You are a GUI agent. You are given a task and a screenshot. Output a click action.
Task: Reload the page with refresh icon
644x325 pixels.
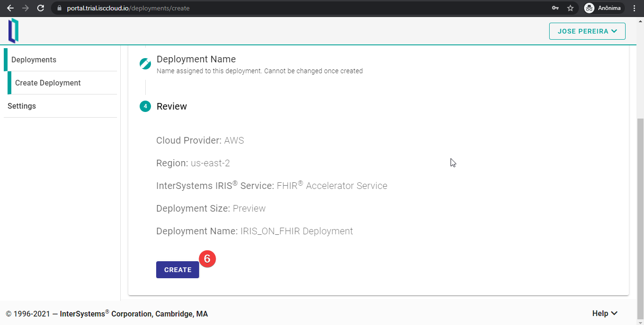(x=41, y=8)
